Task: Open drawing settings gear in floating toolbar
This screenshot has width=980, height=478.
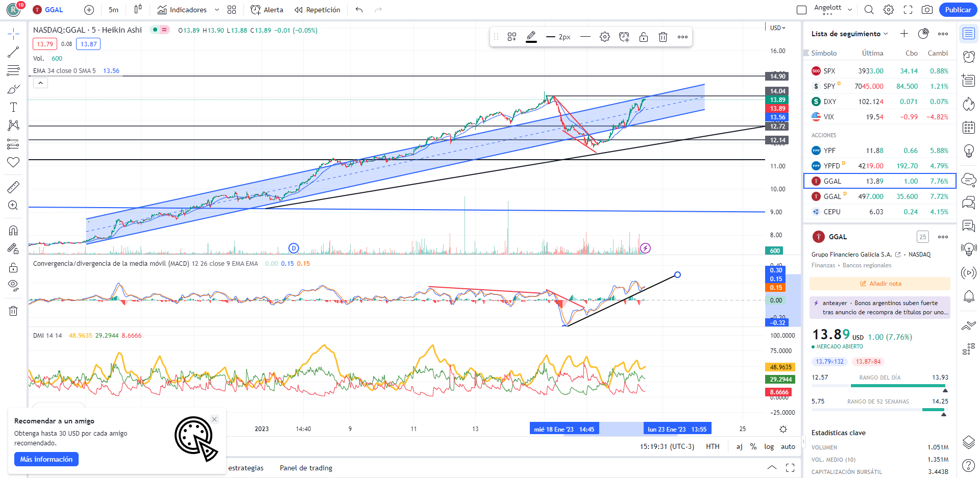Action: [x=605, y=37]
